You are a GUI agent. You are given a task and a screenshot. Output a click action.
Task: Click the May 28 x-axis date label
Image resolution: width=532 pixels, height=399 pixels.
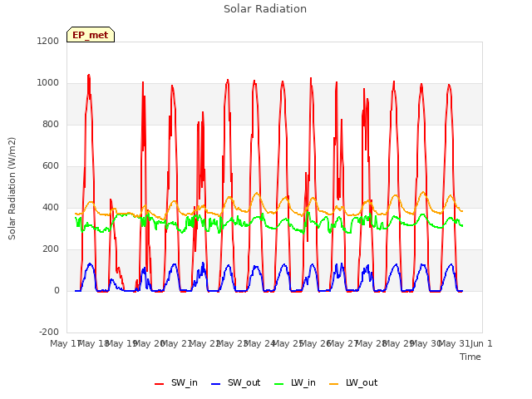[x=371, y=343]
